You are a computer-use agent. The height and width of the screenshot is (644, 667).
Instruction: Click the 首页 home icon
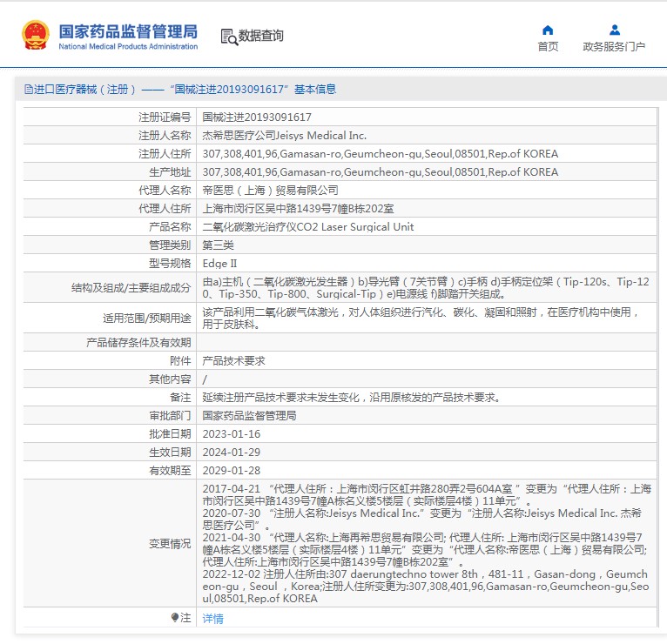tap(548, 30)
